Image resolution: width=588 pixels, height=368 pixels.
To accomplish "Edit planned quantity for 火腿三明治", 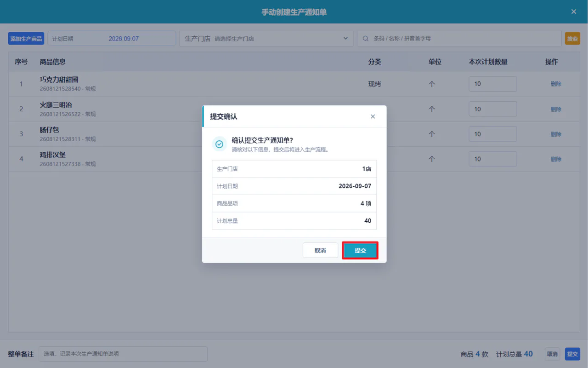I will point(492,109).
